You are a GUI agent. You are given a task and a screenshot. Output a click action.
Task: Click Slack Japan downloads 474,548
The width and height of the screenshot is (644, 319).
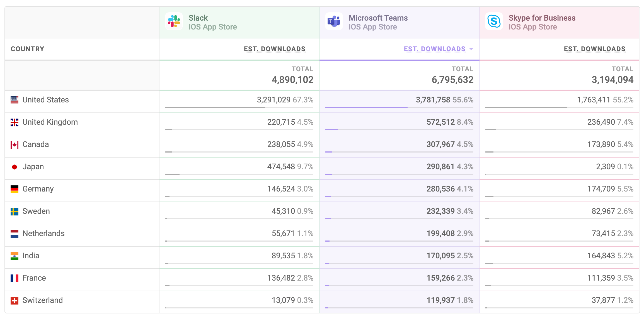tap(281, 166)
